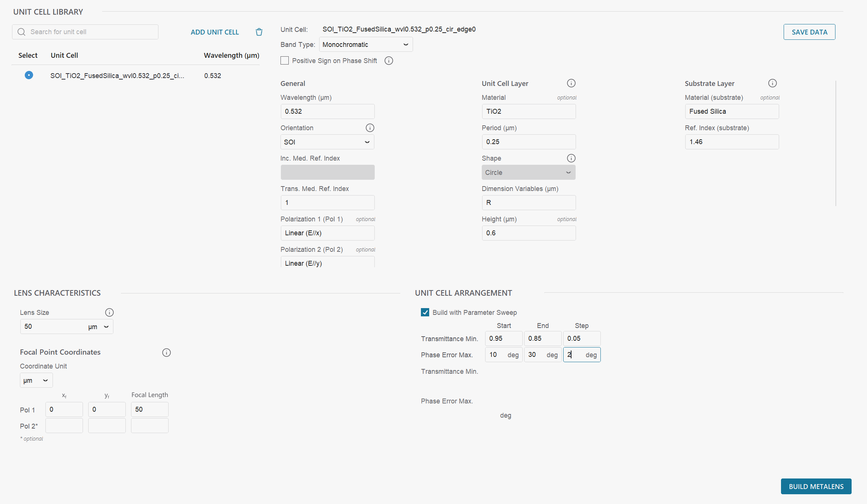Image resolution: width=867 pixels, height=504 pixels.
Task: Open the Lens Size µm unit dropdown
Action: coord(99,327)
